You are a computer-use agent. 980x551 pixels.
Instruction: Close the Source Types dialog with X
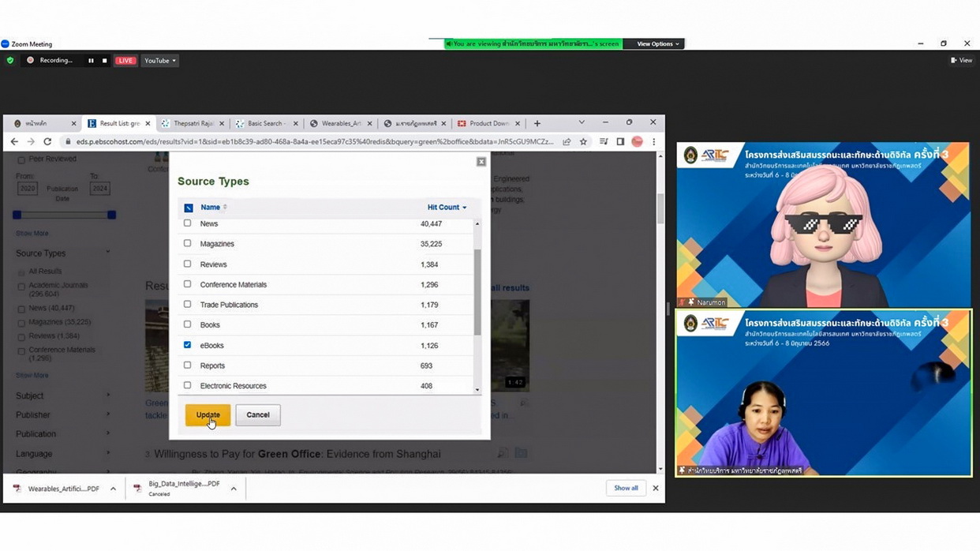481,162
